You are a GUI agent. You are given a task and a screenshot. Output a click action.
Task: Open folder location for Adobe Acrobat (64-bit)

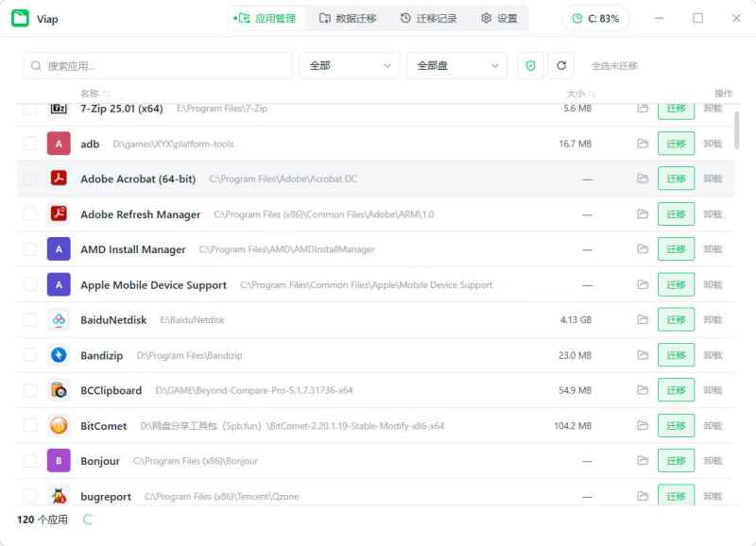643,179
